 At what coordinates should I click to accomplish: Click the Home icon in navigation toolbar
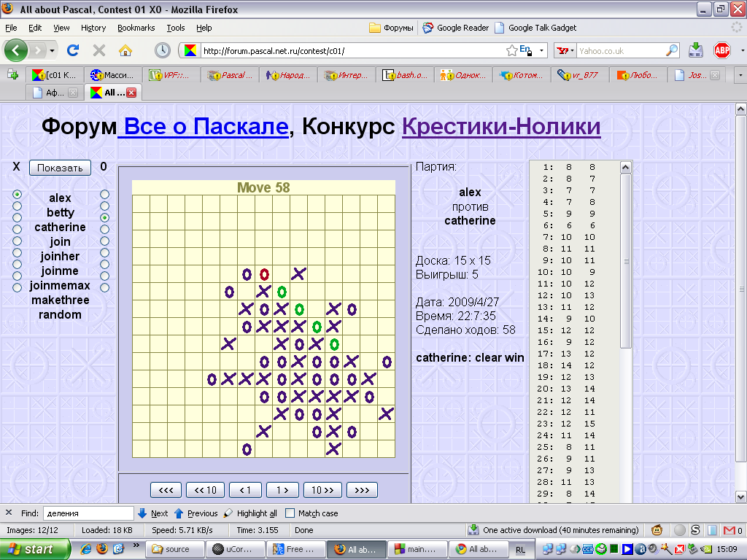click(x=125, y=50)
